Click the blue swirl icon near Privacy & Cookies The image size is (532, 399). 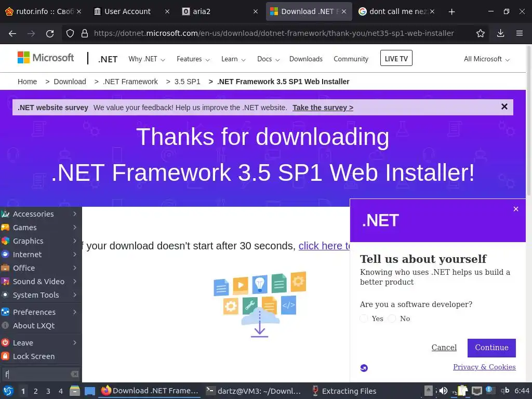pos(364,368)
